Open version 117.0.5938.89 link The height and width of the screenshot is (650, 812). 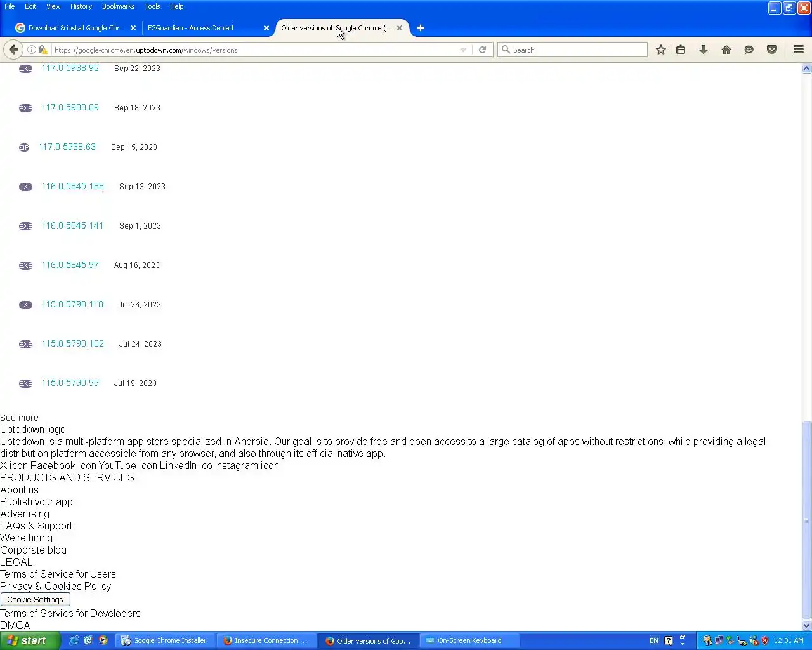coord(70,107)
